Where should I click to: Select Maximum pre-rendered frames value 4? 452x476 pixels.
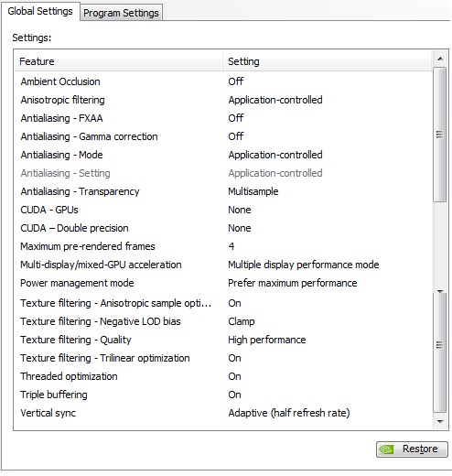231,246
